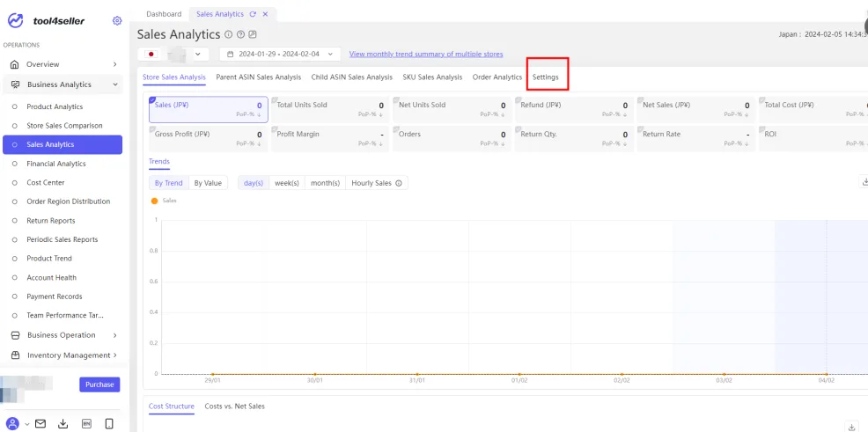Toggle the Profit Margin metric checkbox

(274, 129)
